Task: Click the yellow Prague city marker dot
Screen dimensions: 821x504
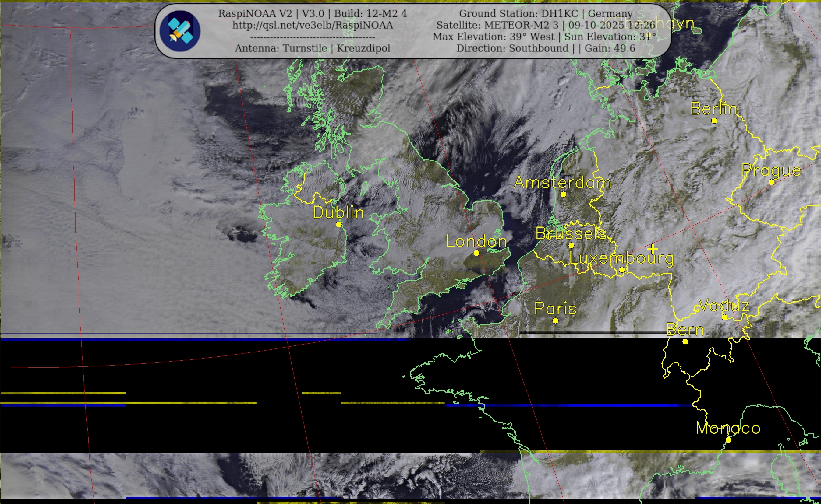Action: coord(771,182)
